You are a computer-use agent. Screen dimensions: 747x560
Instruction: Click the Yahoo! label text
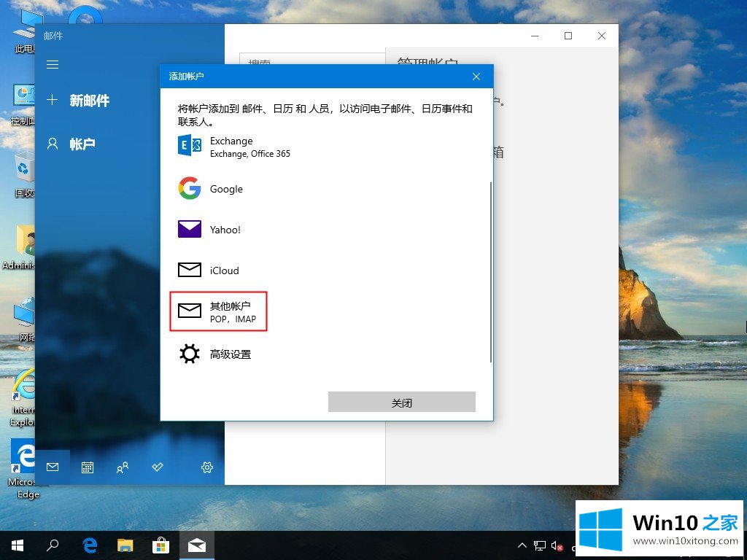pyautogui.click(x=225, y=230)
